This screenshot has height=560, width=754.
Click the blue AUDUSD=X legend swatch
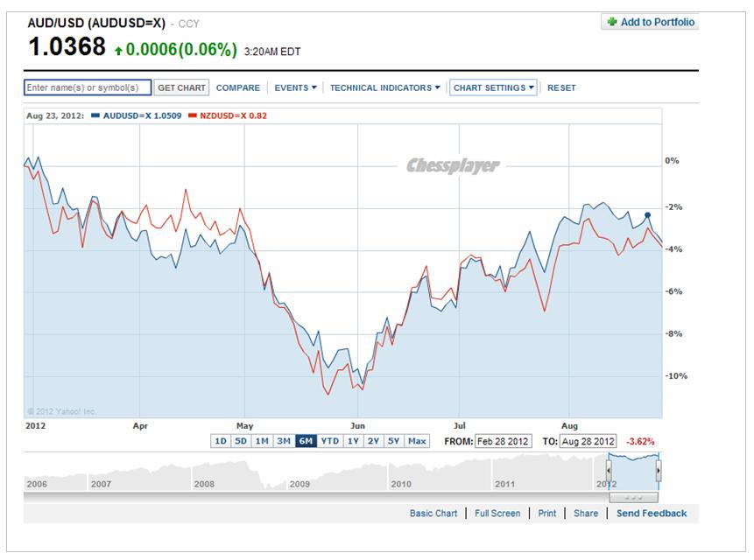95,115
